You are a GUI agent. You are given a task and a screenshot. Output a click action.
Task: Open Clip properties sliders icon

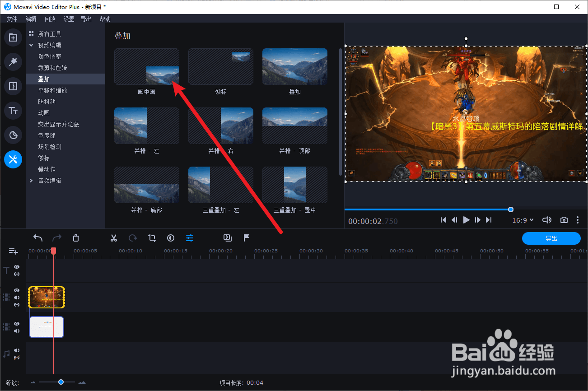(x=190, y=238)
